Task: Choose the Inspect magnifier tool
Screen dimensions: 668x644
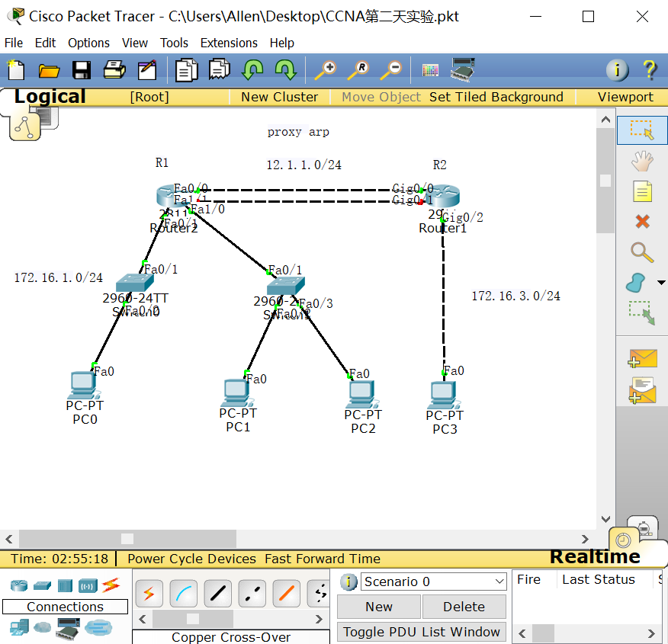Action: point(642,252)
